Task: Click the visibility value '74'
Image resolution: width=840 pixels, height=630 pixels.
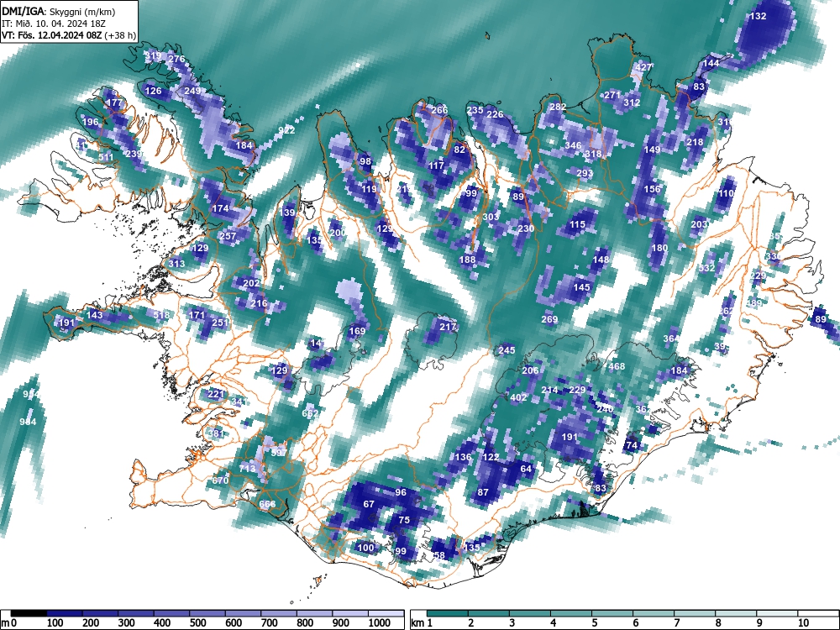Action: coord(632,445)
